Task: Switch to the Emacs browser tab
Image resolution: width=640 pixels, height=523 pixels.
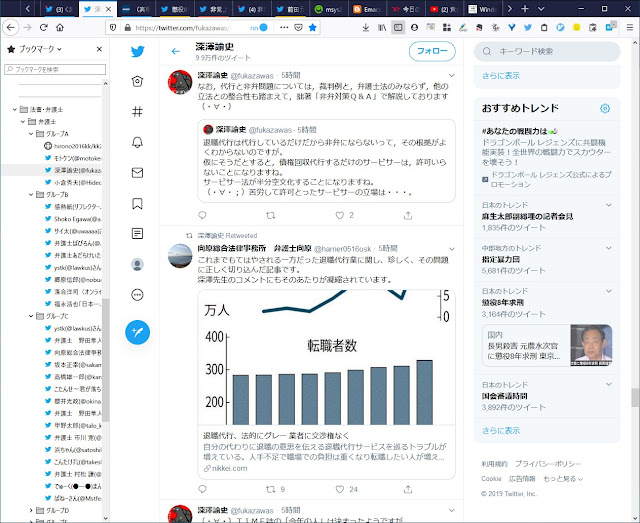Action: [x=367, y=9]
